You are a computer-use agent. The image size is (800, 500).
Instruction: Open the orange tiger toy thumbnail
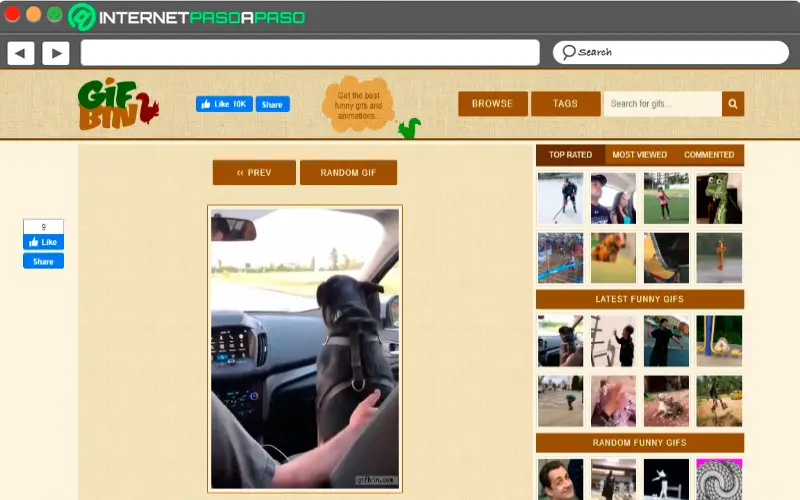tap(613, 258)
